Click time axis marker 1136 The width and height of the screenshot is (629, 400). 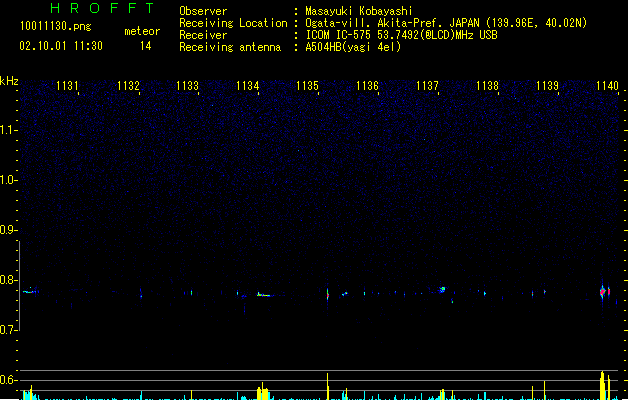pyautogui.click(x=367, y=86)
